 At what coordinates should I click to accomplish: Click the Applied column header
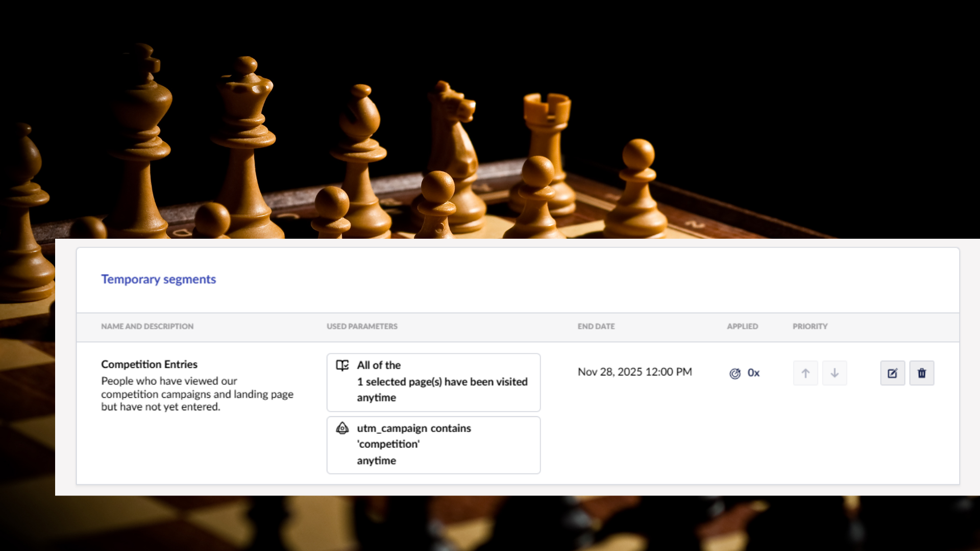click(x=743, y=327)
